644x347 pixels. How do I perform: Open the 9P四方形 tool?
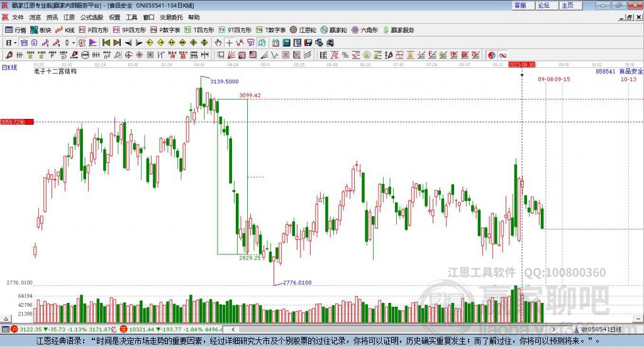[x=130, y=30]
